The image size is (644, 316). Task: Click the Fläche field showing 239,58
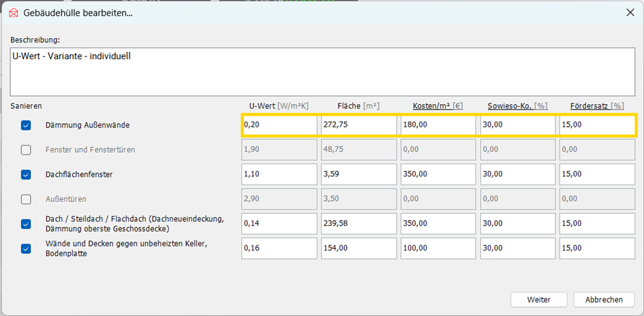pos(358,223)
